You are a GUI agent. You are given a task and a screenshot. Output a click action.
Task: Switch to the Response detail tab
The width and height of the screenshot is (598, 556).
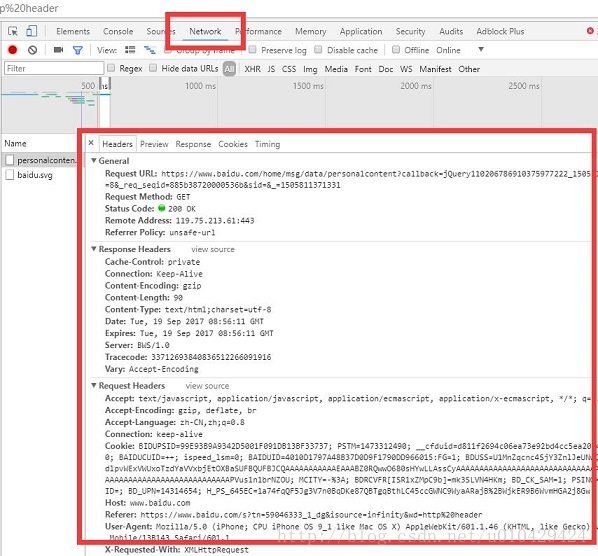pyautogui.click(x=193, y=144)
